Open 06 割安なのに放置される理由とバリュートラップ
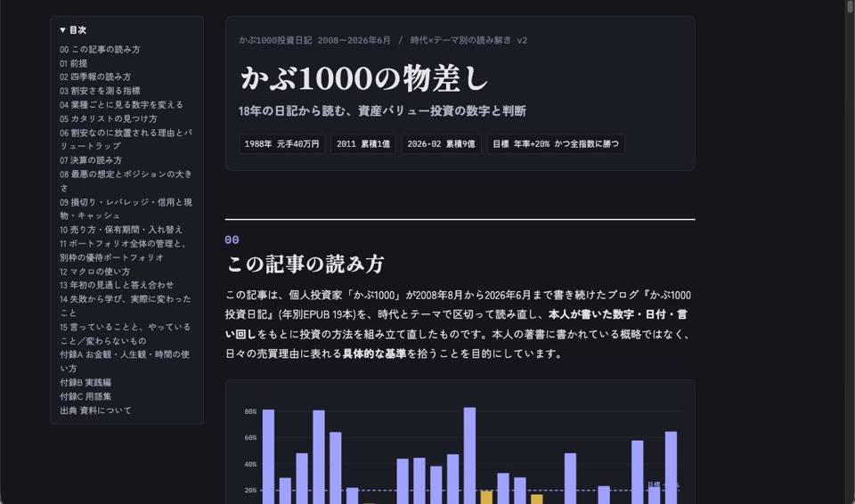Screen dimensions: 855x504 pyautogui.click(x=126, y=139)
